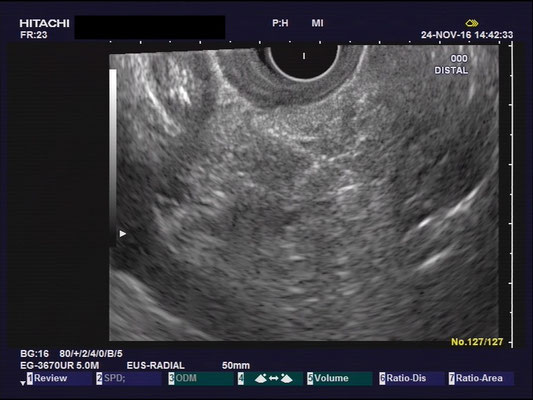This screenshot has width=533, height=400.
Task: Click the image counter No.127/127
Action: click(x=477, y=342)
